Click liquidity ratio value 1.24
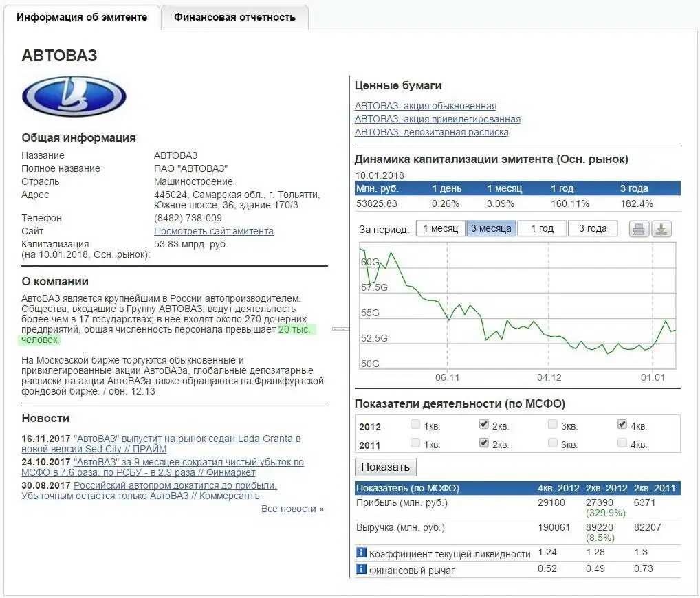 (547, 553)
